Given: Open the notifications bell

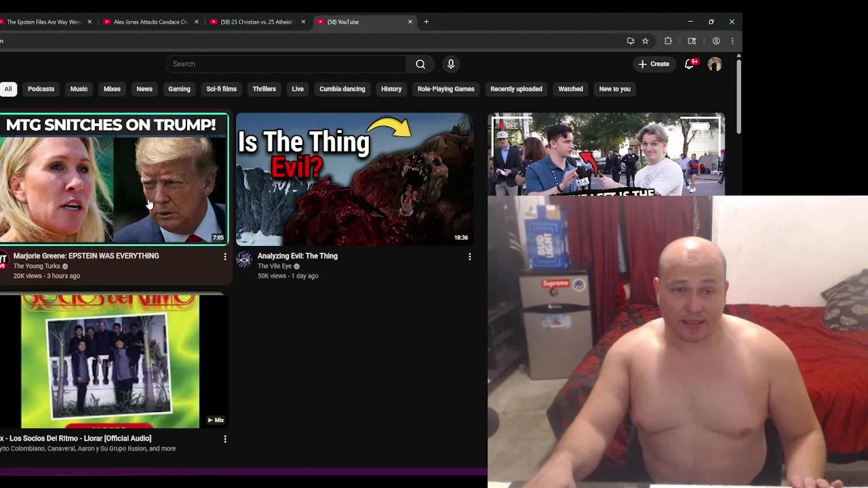Looking at the screenshot, I should [689, 64].
